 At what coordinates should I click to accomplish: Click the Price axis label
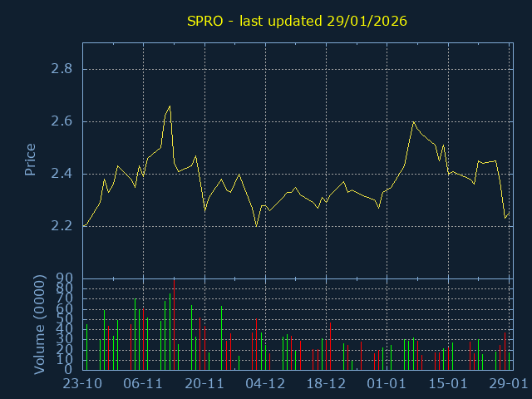pyautogui.click(x=31, y=160)
